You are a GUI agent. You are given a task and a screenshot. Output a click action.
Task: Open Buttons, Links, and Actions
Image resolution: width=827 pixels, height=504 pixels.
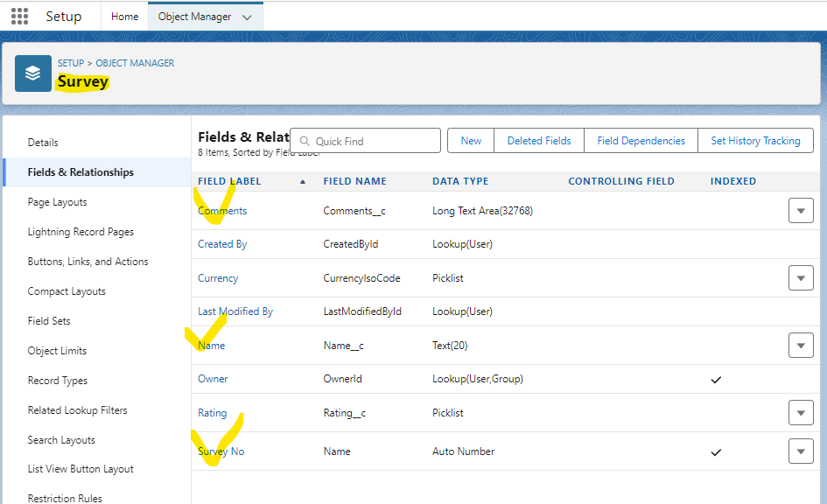[88, 262]
